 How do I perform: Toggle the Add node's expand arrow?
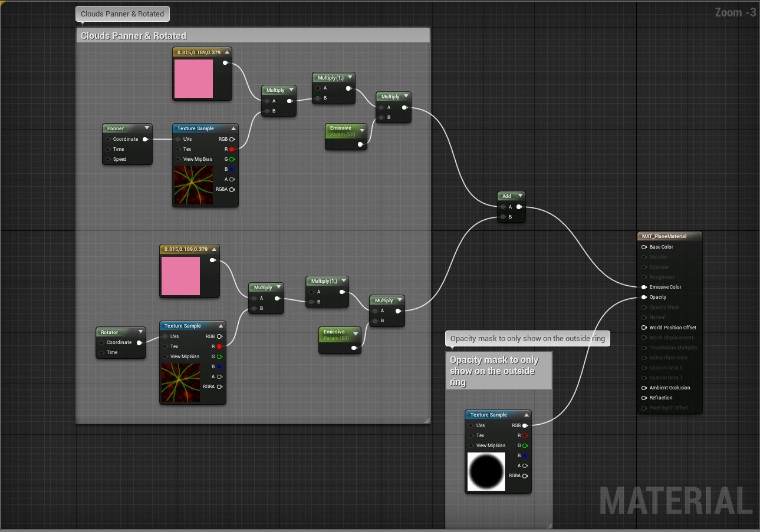pos(519,196)
